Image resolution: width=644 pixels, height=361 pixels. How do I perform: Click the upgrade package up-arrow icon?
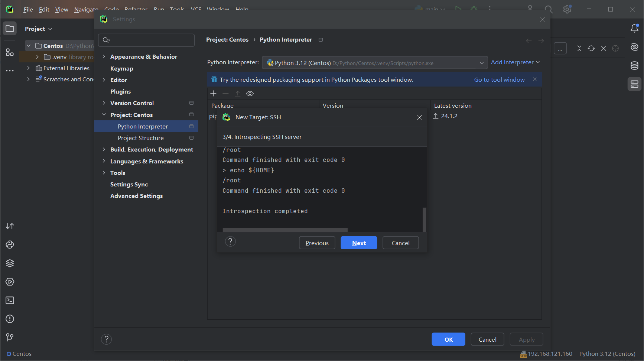[238, 94]
